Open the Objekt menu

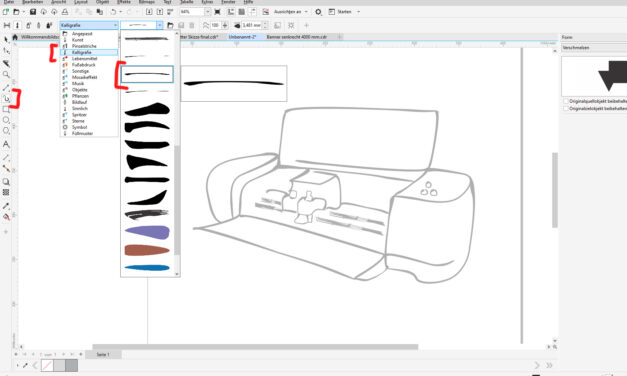click(x=102, y=2)
